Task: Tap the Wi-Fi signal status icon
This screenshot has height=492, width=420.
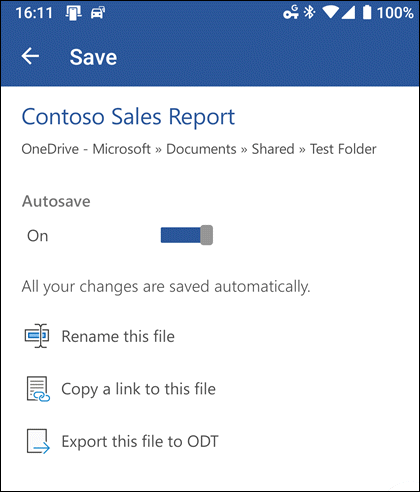Action: point(330,12)
